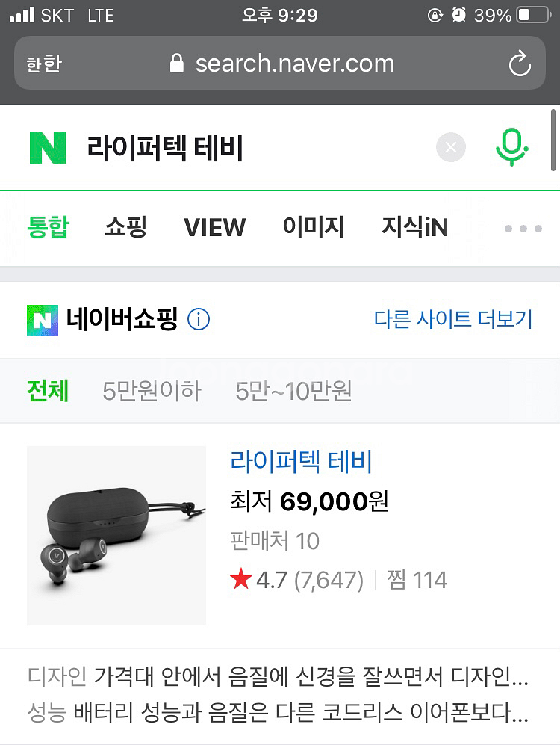Open the Naver Shopping info icon
560x745 pixels.
coord(199,319)
